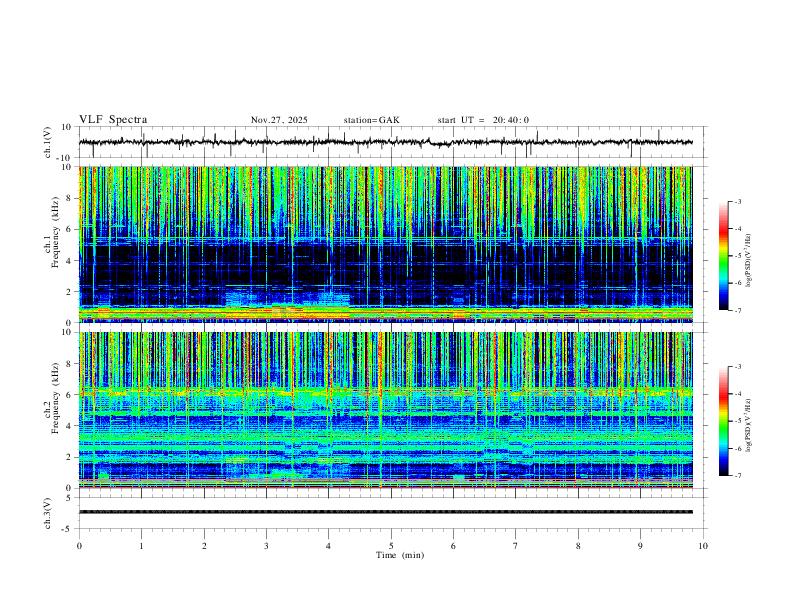Click tick label '9' on the time axis
Screen dimensions: 792x612
640,546
